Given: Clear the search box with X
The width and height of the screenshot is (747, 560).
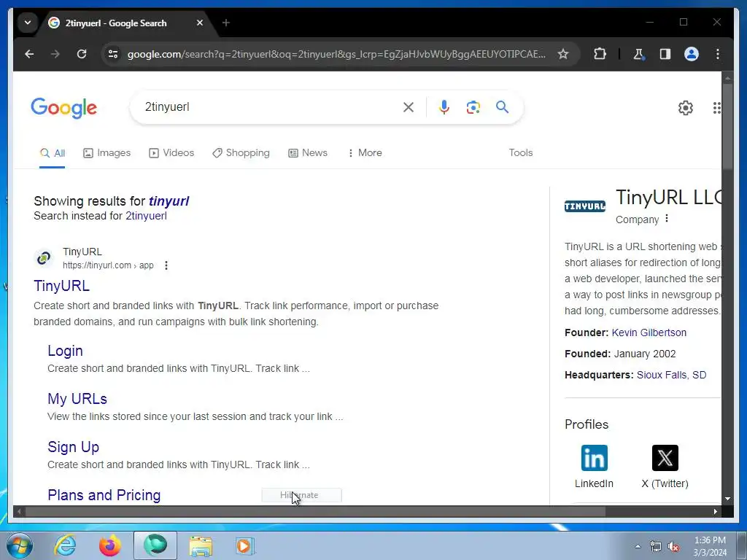Looking at the screenshot, I should pos(409,107).
